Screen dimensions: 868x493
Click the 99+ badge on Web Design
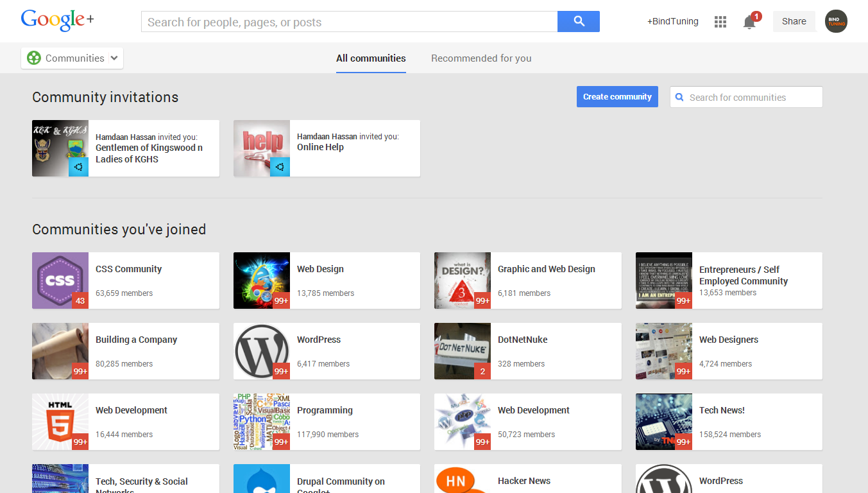[281, 300]
